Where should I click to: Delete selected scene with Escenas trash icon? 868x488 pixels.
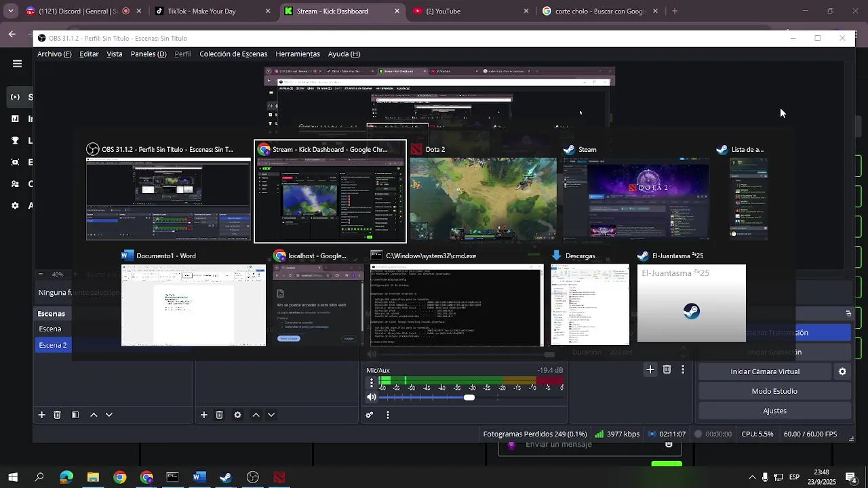pyautogui.click(x=57, y=415)
